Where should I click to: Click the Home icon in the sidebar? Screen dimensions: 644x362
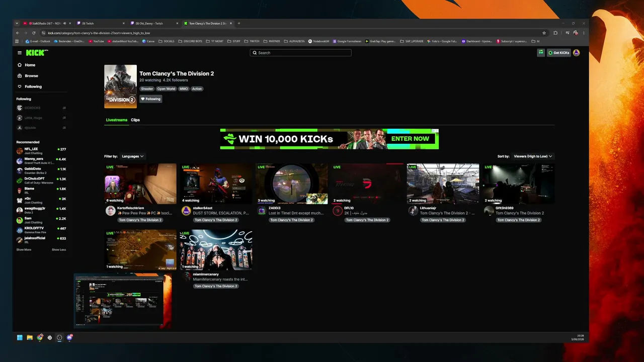(20, 65)
